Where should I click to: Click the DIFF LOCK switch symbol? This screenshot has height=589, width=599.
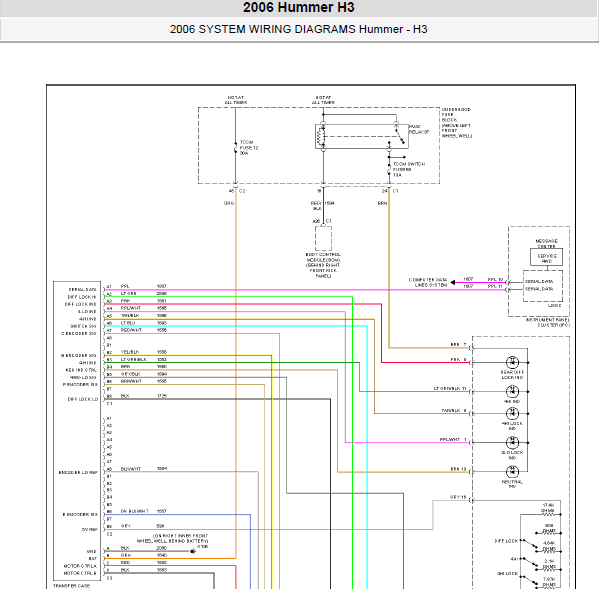[530, 544]
